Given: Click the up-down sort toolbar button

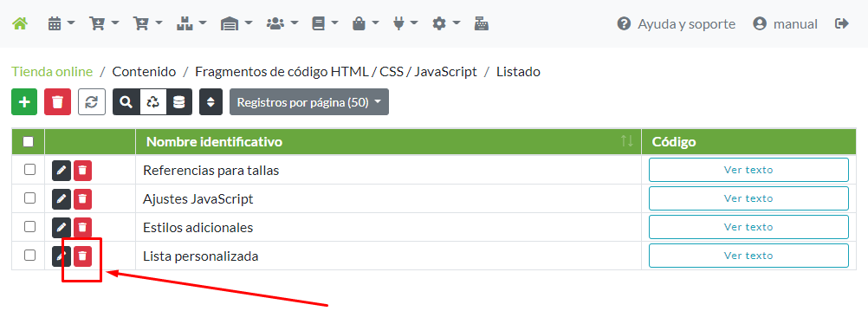Looking at the screenshot, I should click(211, 102).
